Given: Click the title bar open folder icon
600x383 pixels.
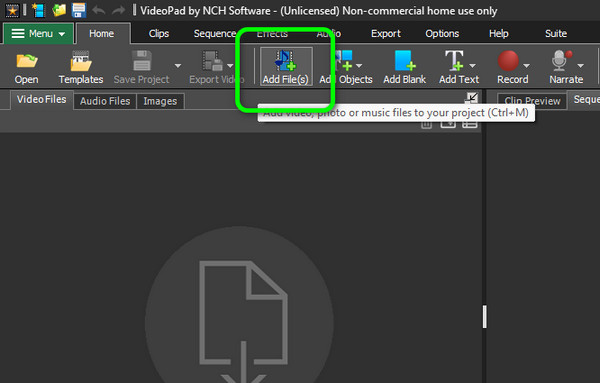Looking at the screenshot, I should point(59,10).
